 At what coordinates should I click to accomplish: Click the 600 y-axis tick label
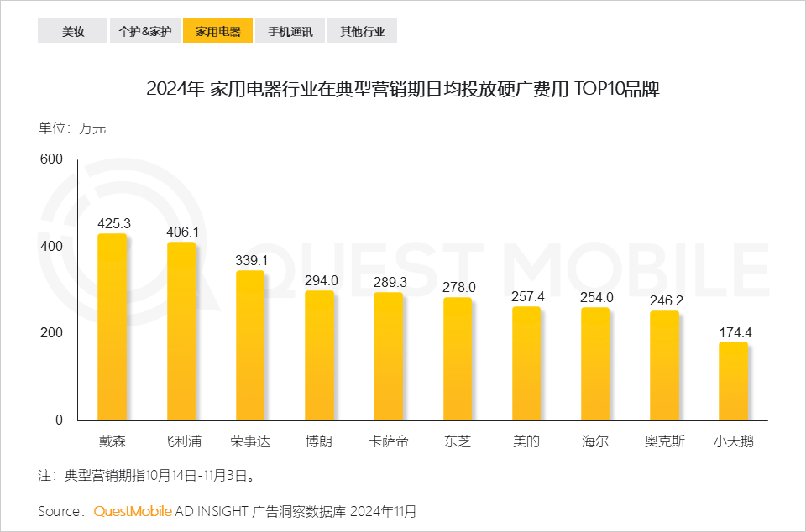pyautogui.click(x=51, y=159)
